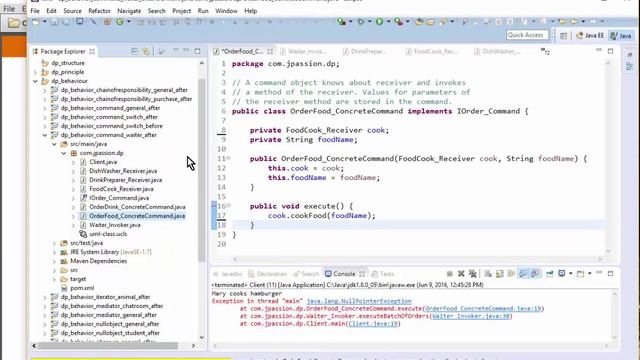The image size is (640, 360).
Task: Show the hidden editor tabs list
Action: click(545, 51)
